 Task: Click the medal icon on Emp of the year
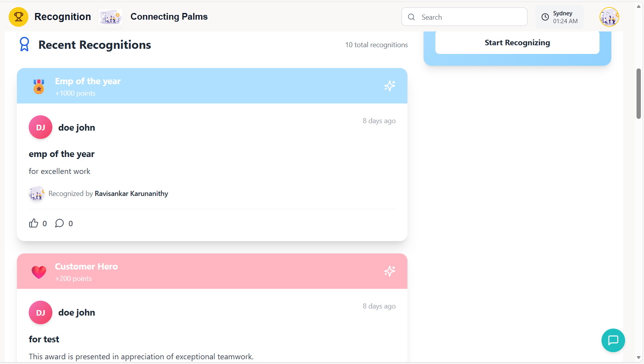pyautogui.click(x=39, y=87)
